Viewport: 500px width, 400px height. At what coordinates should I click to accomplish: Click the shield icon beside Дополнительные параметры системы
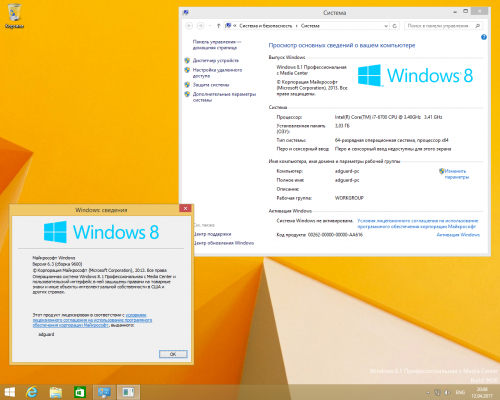click(x=187, y=94)
